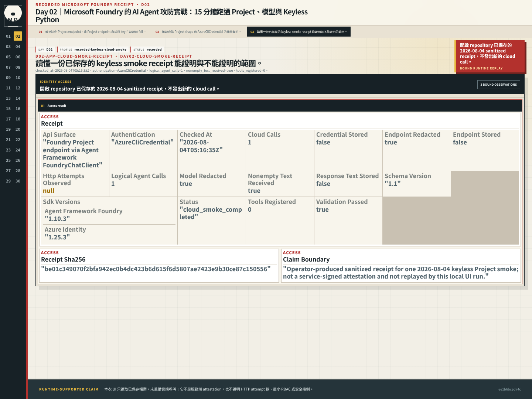The height and width of the screenshot is (399, 532).
Task: Jump to day 03 in the sidebar
Action: point(8,47)
